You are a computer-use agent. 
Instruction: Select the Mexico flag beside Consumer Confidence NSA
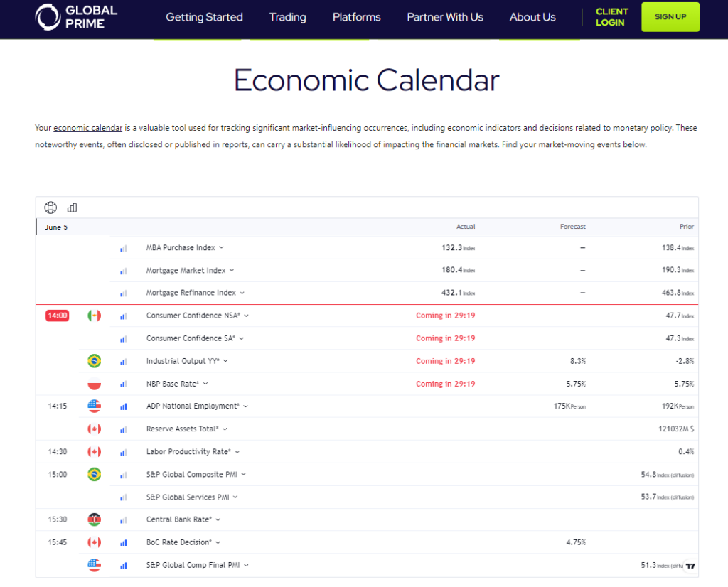click(94, 315)
